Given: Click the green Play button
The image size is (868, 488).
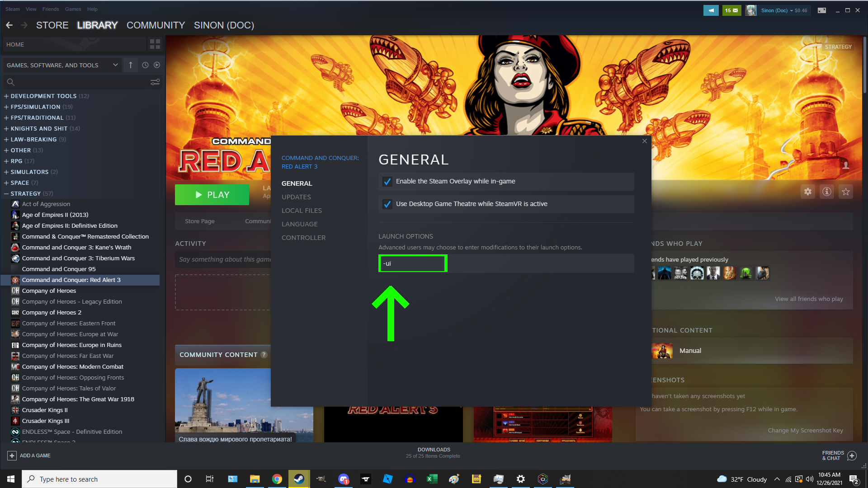Looking at the screenshot, I should point(212,195).
